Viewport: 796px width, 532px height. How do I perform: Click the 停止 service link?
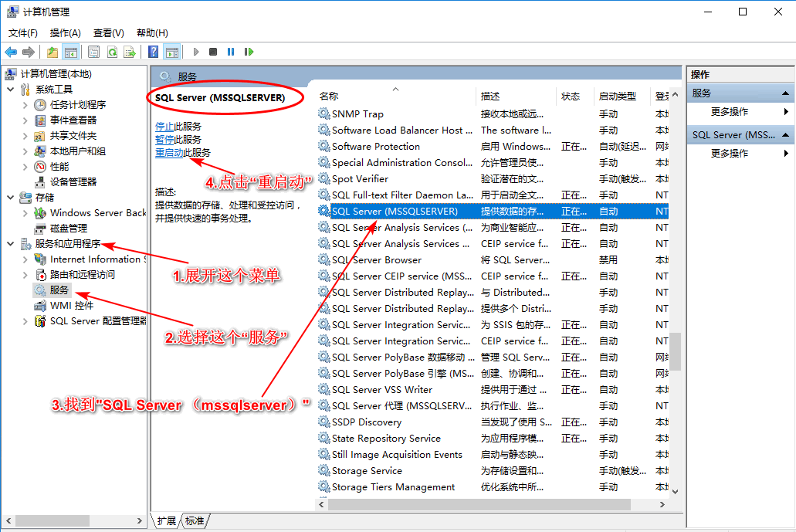[x=164, y=126]
